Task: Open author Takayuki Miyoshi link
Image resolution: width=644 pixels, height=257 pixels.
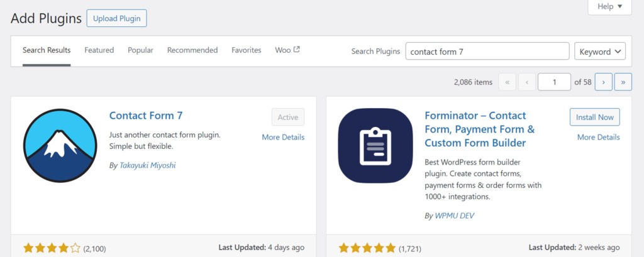Action: pyautogui.click(x=147, y=165)
